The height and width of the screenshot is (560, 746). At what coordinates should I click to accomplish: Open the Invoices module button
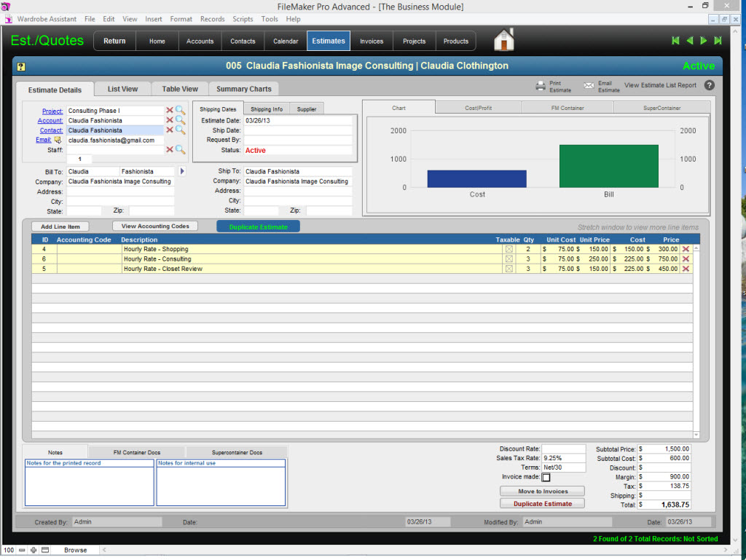(371, 41)
